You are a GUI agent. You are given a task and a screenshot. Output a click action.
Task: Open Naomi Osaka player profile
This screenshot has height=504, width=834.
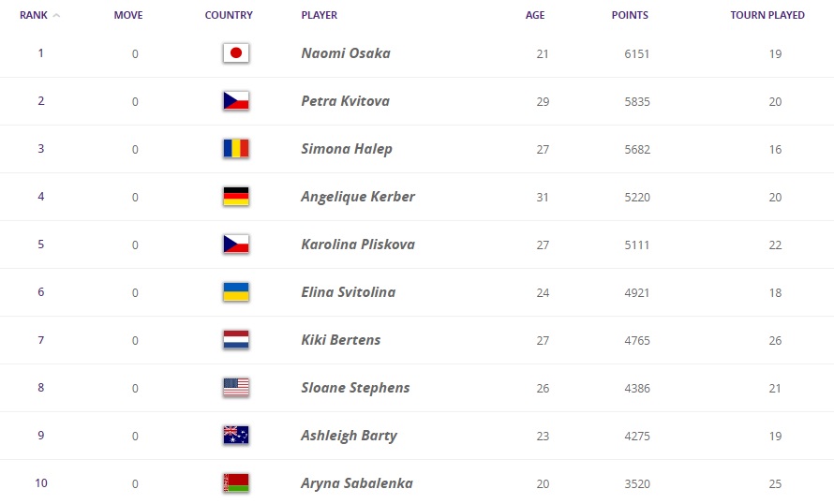pyautogui.click(x=346, y=53)
